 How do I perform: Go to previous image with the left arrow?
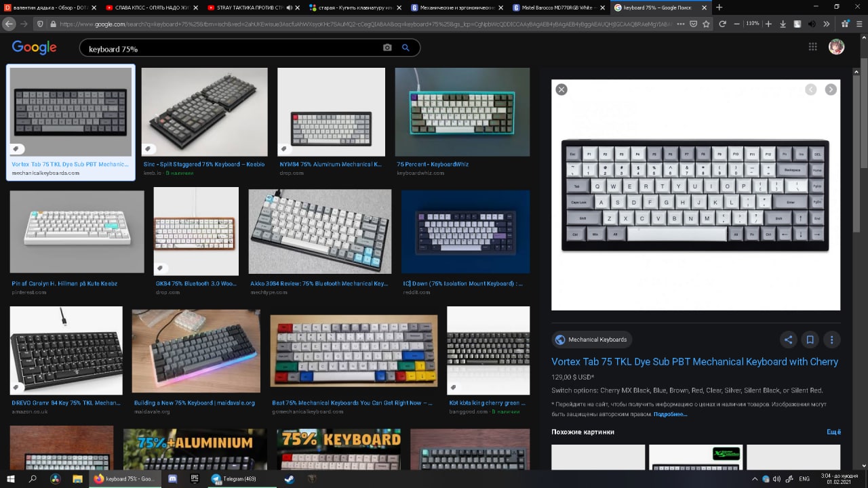pos(810,89)
